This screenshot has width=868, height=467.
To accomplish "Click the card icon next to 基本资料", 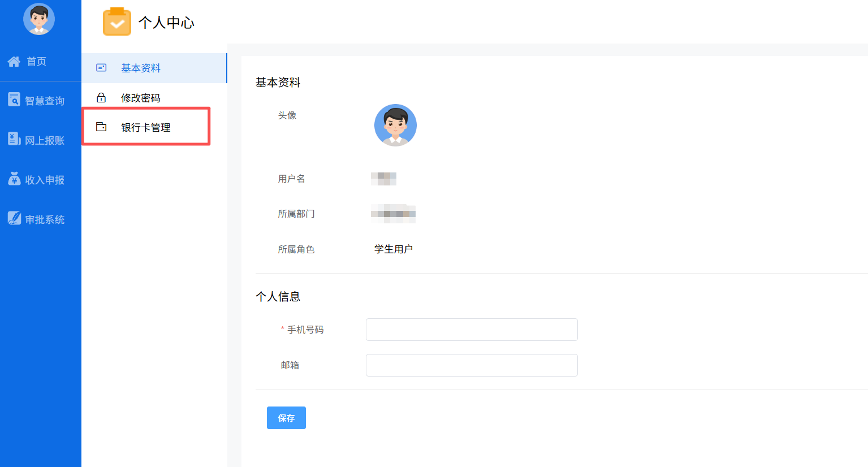I will coord(101,68).
